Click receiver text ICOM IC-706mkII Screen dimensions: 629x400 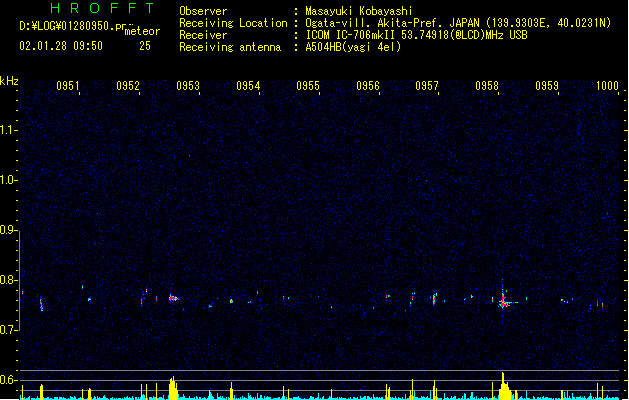pos(351,35)
